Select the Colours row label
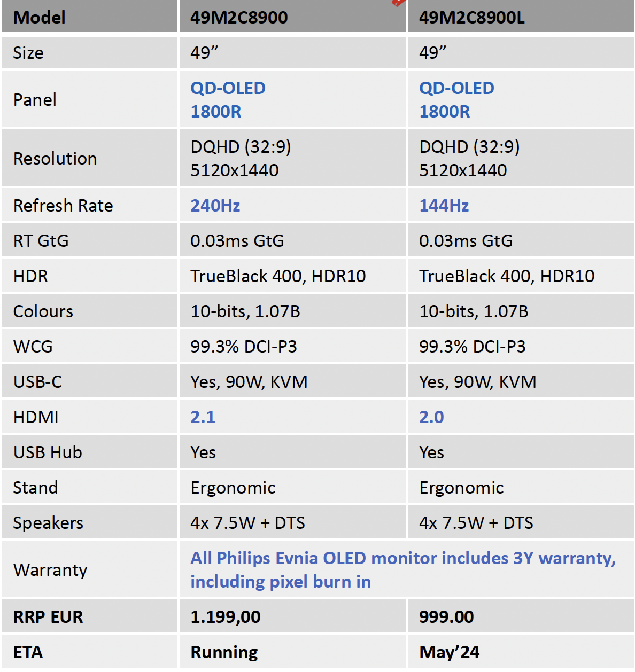The image size is (635, 672). pyautogui.click(x=43, y=311)
